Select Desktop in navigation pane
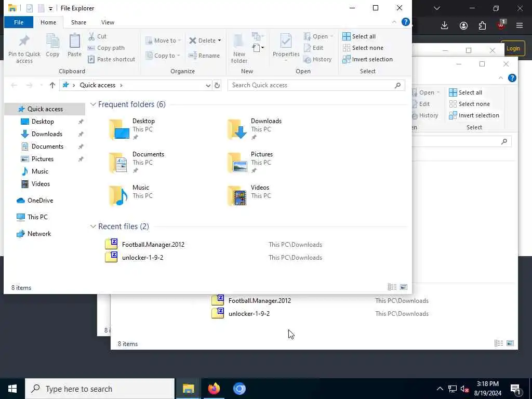 point(43,122)
